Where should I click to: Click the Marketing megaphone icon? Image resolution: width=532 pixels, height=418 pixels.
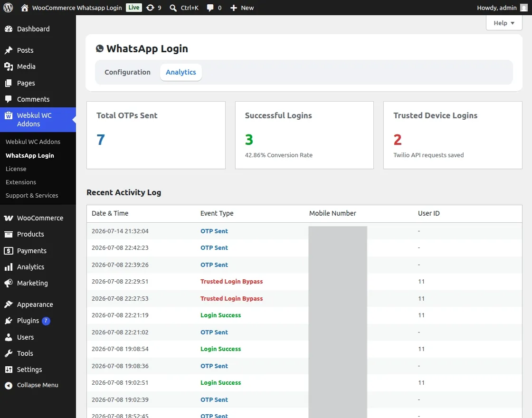(9, 283)
